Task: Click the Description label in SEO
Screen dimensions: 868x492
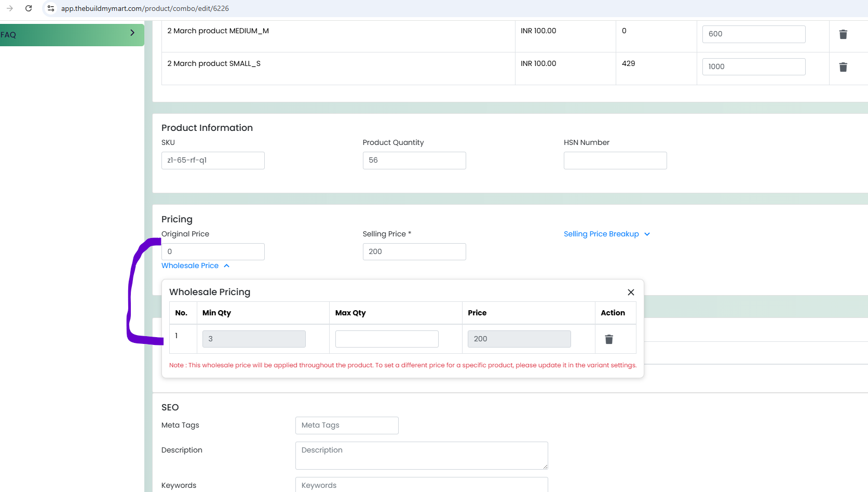Action: (182, 450)
